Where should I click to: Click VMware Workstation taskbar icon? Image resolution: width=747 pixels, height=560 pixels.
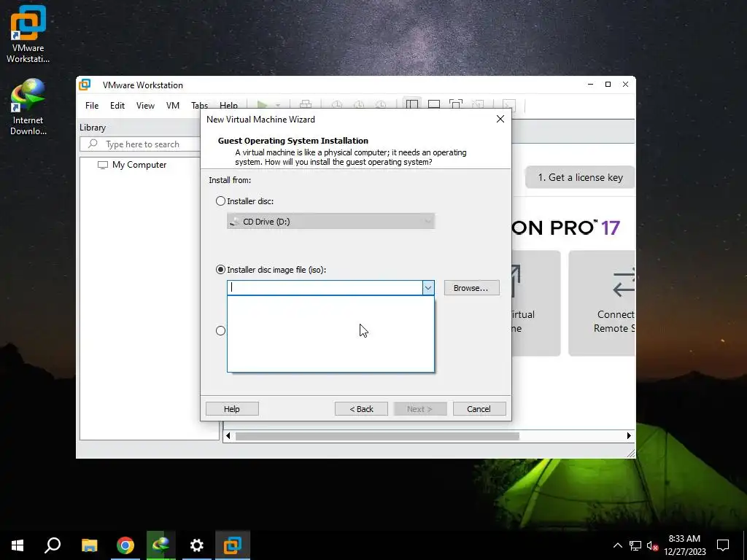(x=233, y=545)
